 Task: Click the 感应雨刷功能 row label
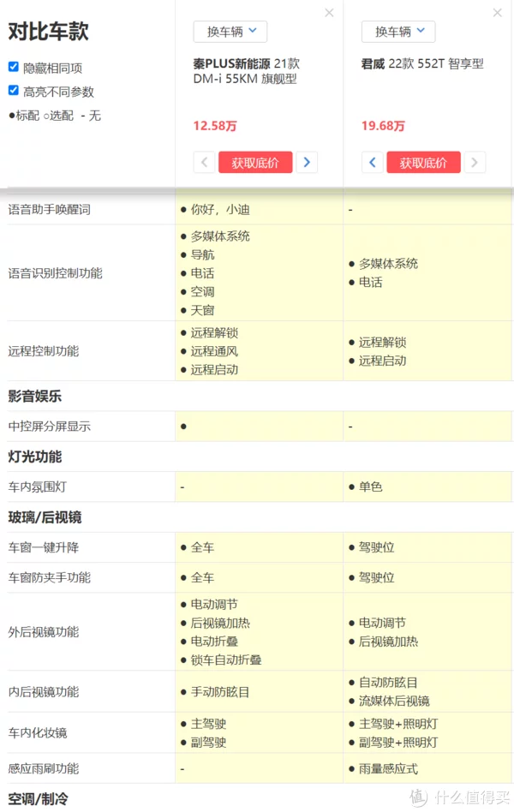click(44, 768)
